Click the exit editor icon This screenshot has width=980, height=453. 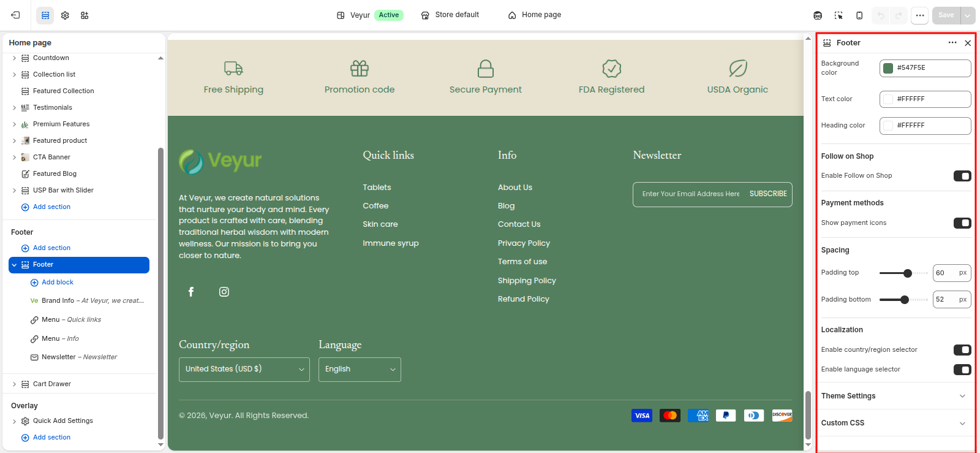click(x=15, y=15)
